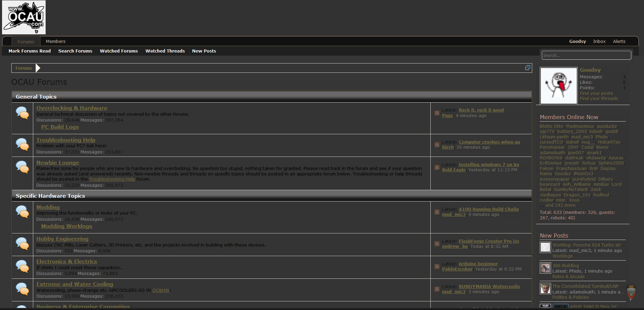
Task: Open Blotto Otto member profile
Action: (551, 126)
